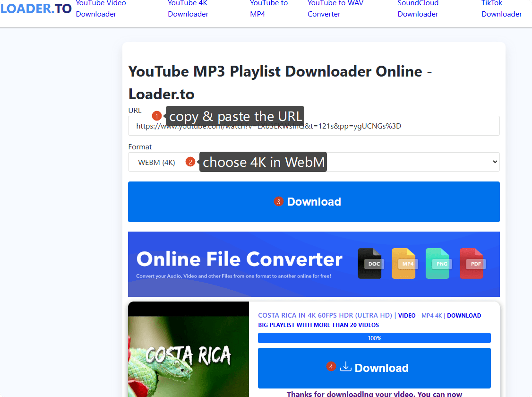Click the LOADER.TO logo
Image resolution: width=532 pixels, height=397 pixels.
pyautogui.click(x=36, y=9)
